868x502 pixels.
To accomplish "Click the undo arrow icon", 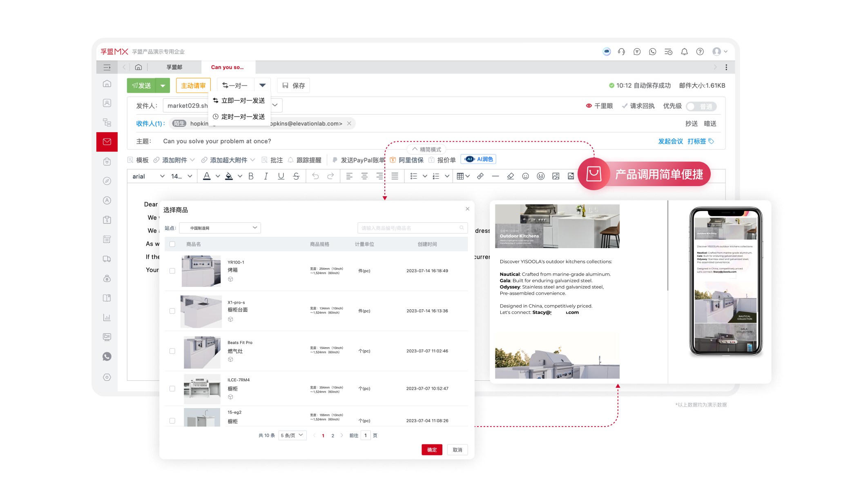I will pos(315,176).
